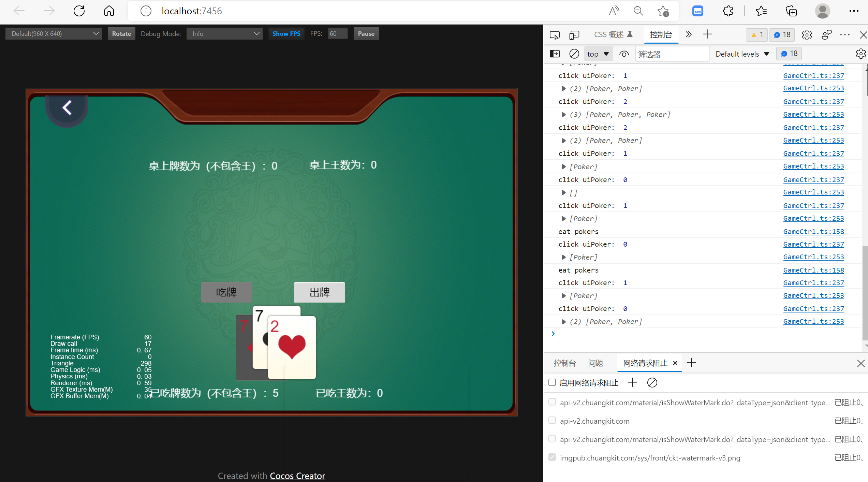Screen dimensions: 868x482
Task: Open the Default(960 X 640) resolution dropdown
Action: [54, 34]
